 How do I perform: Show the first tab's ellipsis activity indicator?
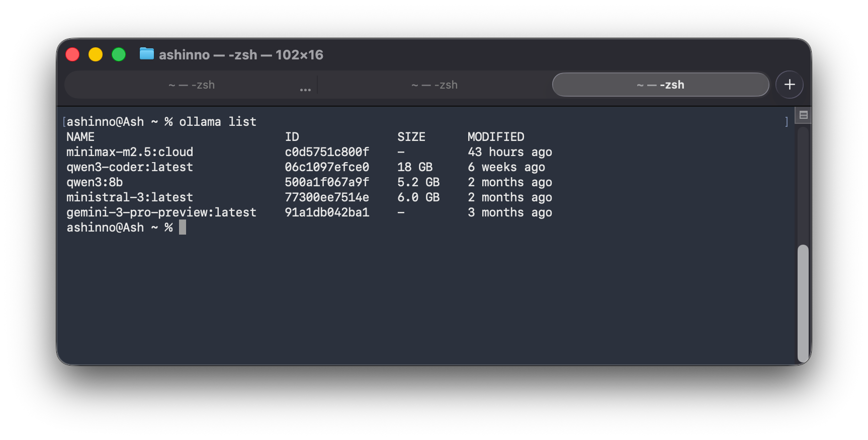click(x=305, y=90)
